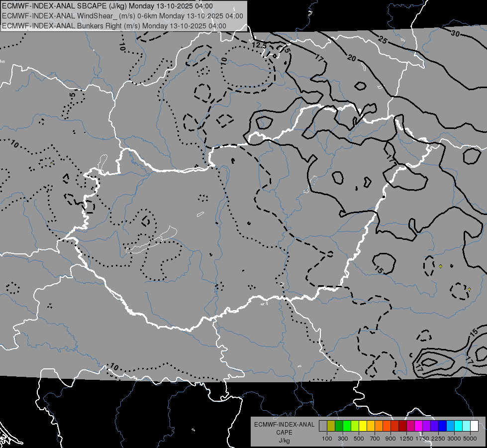Pick the pure yellow legend swatch
This screenshot has height=448, width=487.
[363, 426]
